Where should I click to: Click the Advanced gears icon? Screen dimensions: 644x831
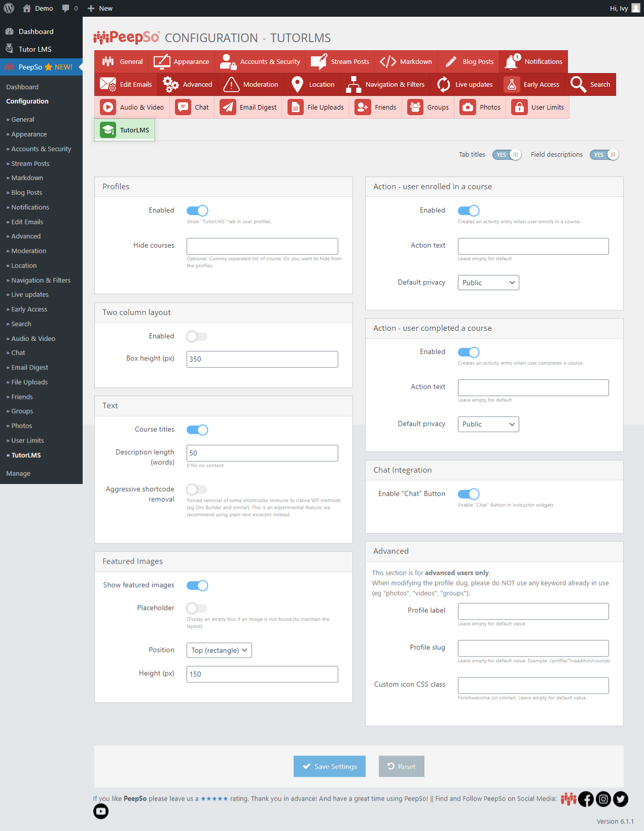(x=171, y=84)
